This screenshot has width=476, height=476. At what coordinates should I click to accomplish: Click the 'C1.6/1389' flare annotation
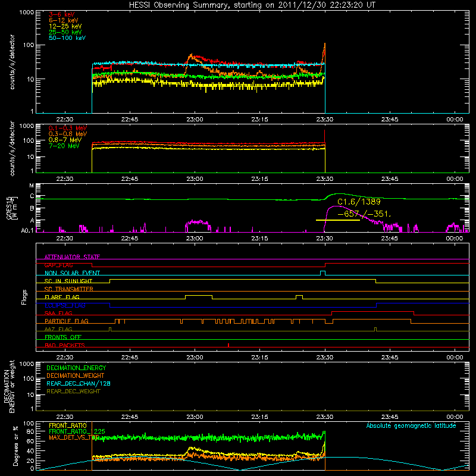click(359, 202)
